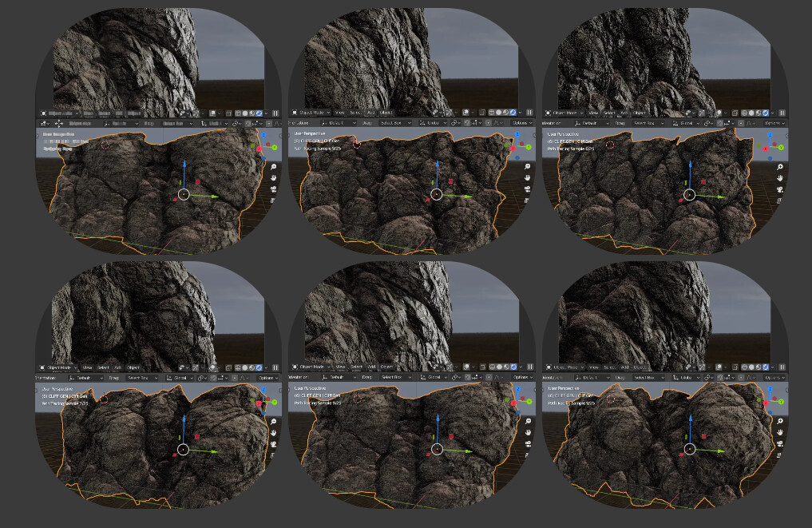Viewport: 812px width, 528px height.
Task: Activate the pan hand icon
Action: (x=527, y=177)
